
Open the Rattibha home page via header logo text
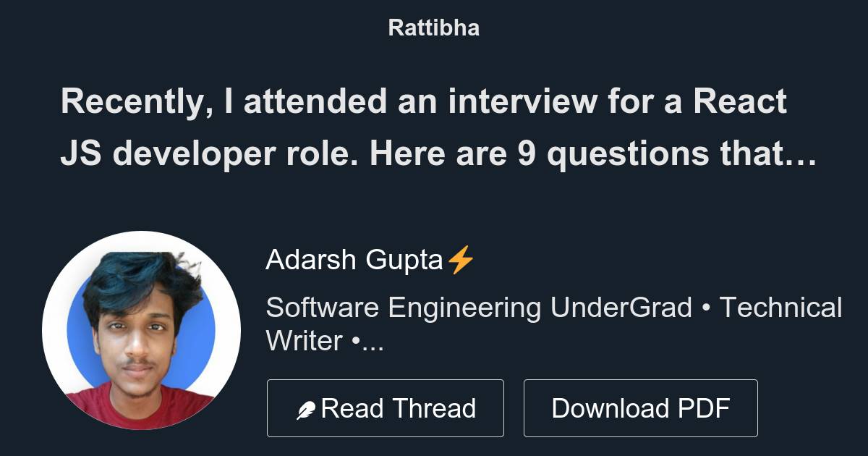[433, 28]
